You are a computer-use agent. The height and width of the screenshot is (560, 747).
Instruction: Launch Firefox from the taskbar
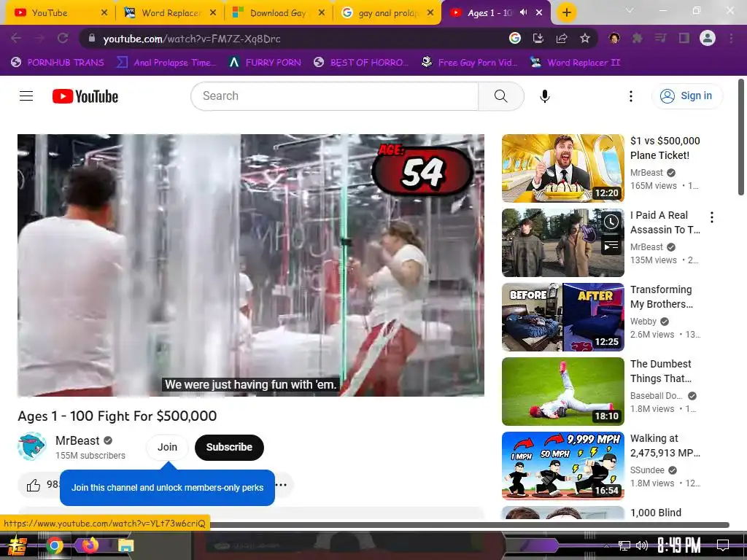click(x=90, y=545)
